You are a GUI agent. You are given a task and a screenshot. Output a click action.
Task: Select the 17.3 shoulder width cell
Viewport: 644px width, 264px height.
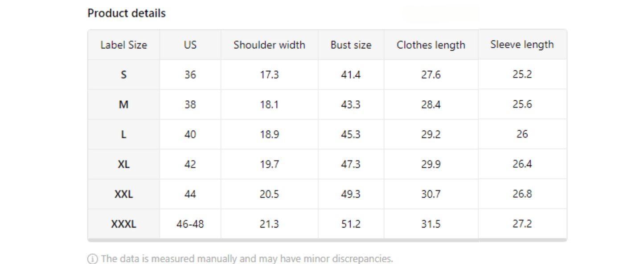[x=269, y=75]
